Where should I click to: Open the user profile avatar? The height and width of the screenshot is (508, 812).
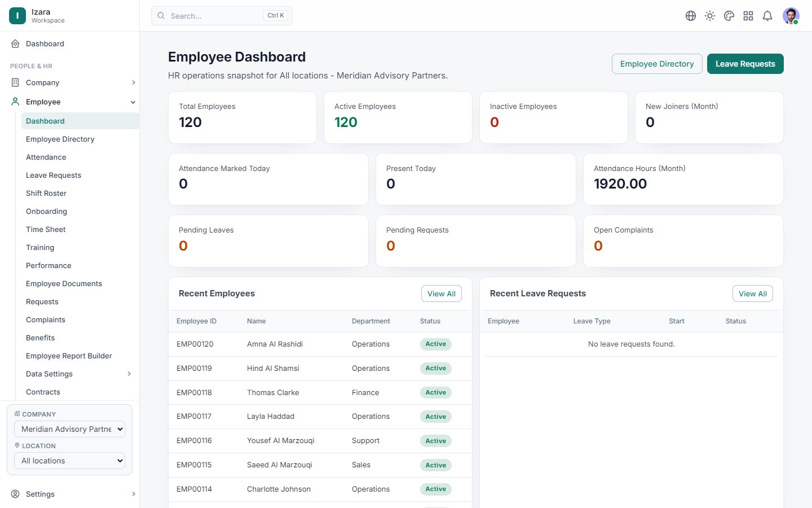[x=791, y=16]
